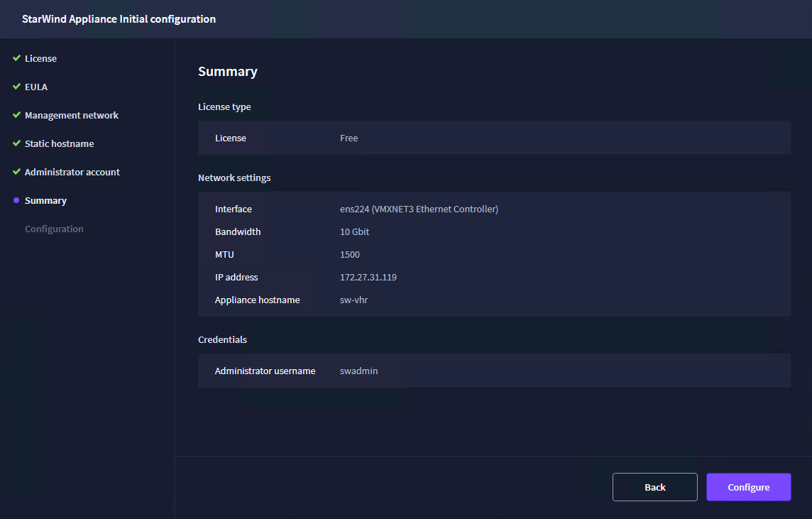Image resolution: width=812 pixels, height=519 pixels.
Task: Select the EULA step in sidebar
Action: click(x=36, y=87)
